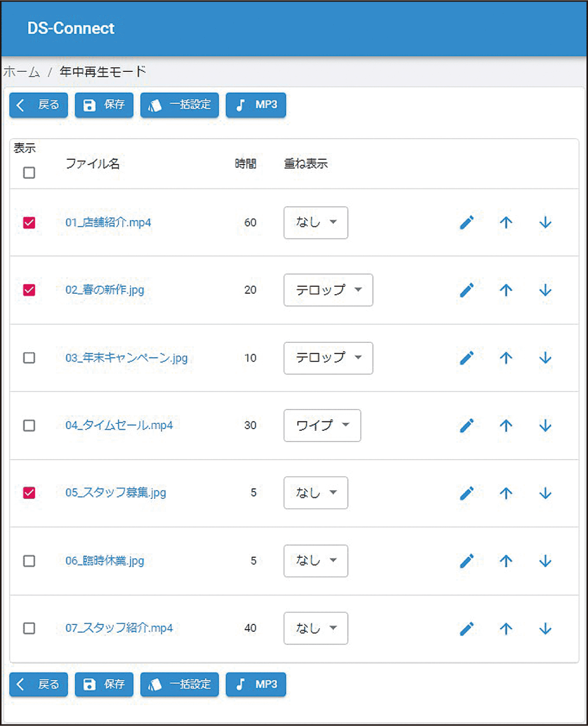This screenshot has width=588, height=726.
Task: Click the down arrow icon for 06_臨時休業.jpg
Action: [x=545, y=561]
